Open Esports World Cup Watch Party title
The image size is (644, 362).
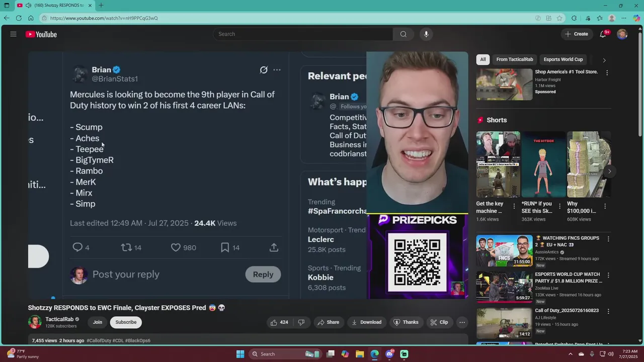[x=569, y=278]
